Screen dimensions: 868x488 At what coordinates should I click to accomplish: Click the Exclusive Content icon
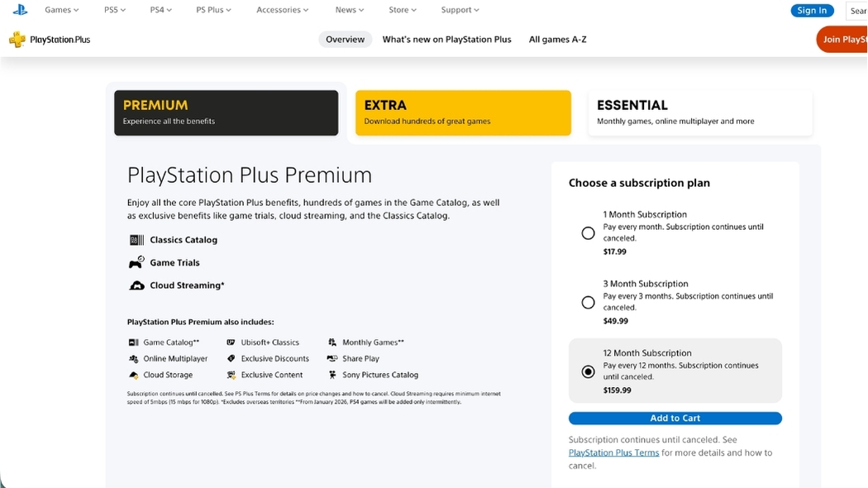point(231,375)
